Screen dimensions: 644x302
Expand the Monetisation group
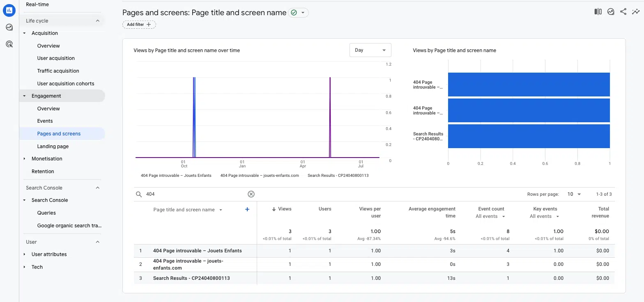click(x=24, y=159)
